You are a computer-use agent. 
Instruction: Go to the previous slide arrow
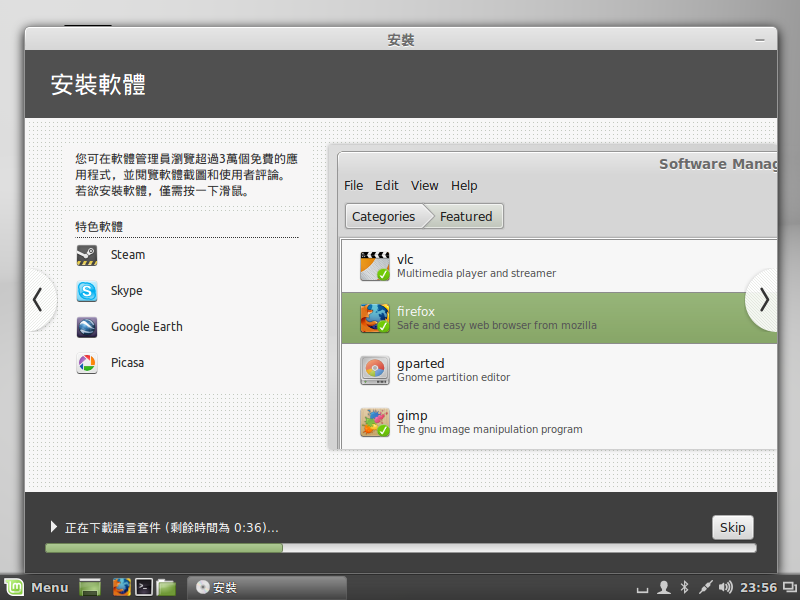point(37,300)
